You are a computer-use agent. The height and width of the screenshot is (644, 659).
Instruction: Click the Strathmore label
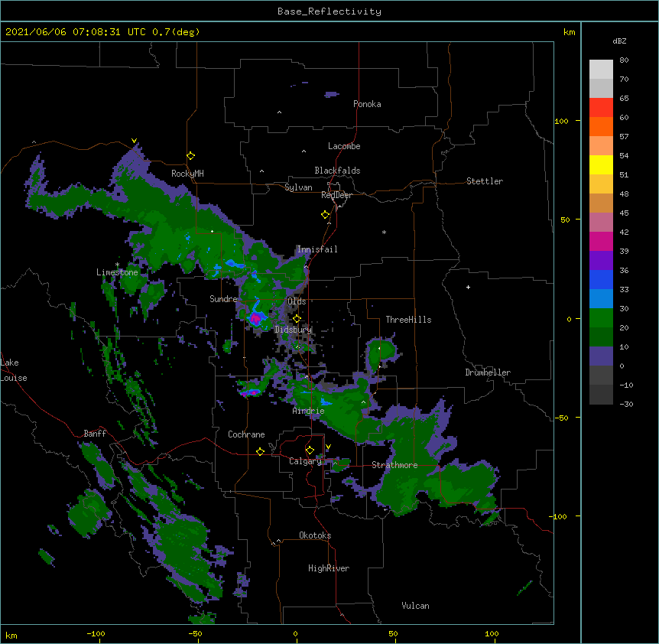(394, 465)
